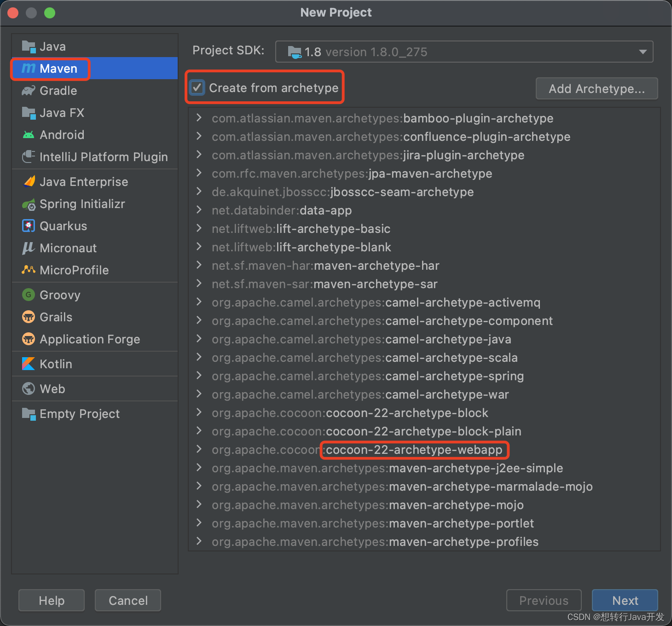Choose Java Enterprise generator
The width and height of the screenshot is (672, 626).
95,182
